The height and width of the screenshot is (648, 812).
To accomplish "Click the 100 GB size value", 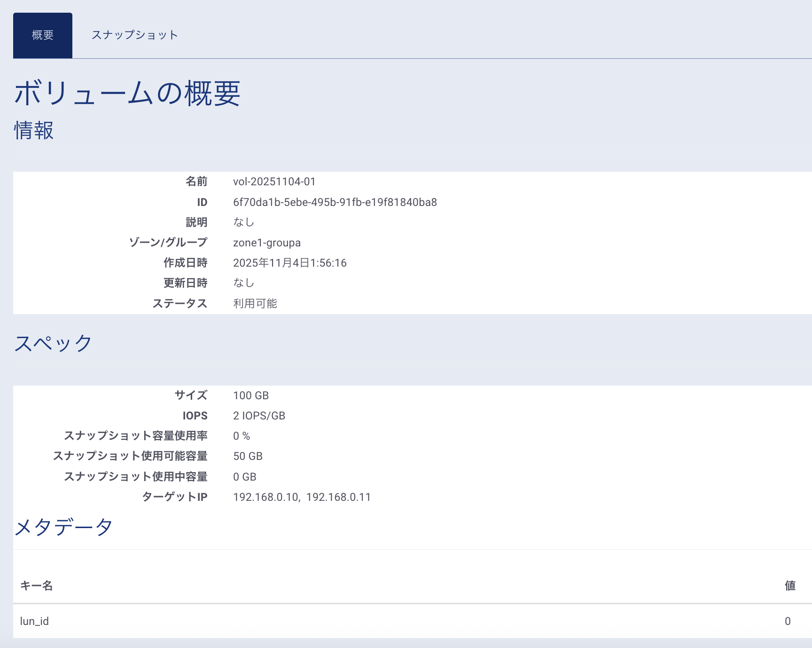I will [250, 395].
